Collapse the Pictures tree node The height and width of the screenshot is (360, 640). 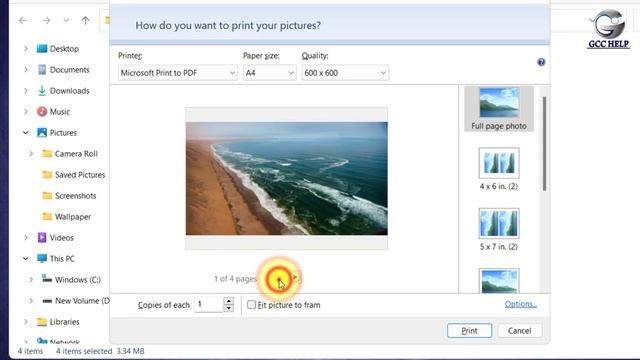26,133
